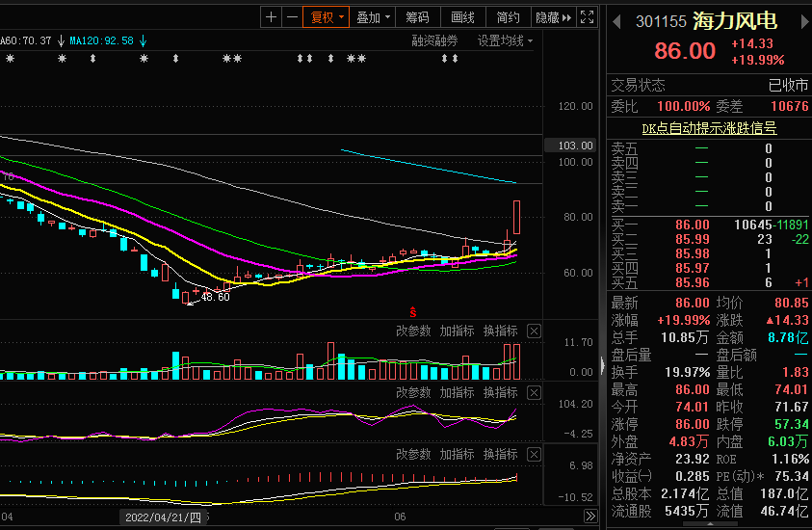Viewport: 812px width, 530px height.
Task: Click the 买一 price 86.00
Action: pyautogui.click(x=693, y=225)
